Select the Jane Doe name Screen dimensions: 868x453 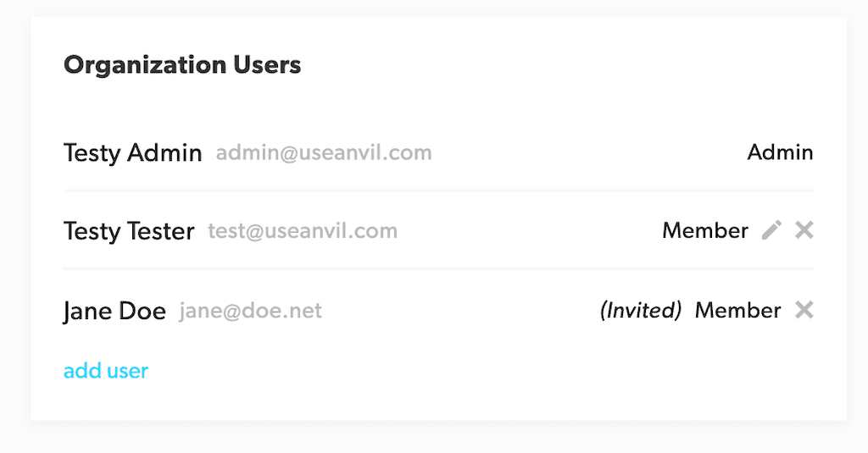(114, 312)
